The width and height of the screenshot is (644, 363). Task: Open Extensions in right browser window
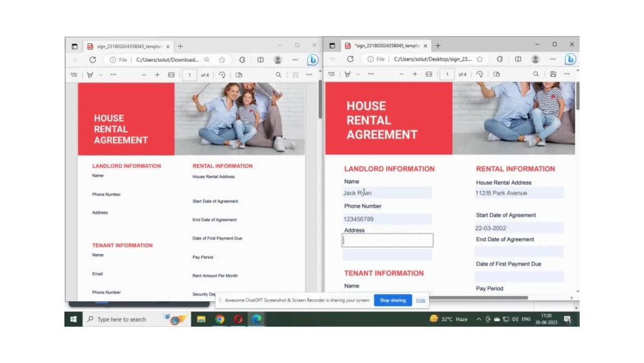pyautogui.click(x=500, y=59)
